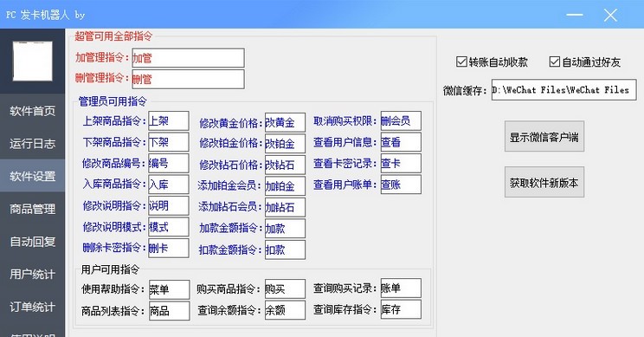Focus the 取消购买权限 text box
Screen dimensions: 644x337
point(401,120)
